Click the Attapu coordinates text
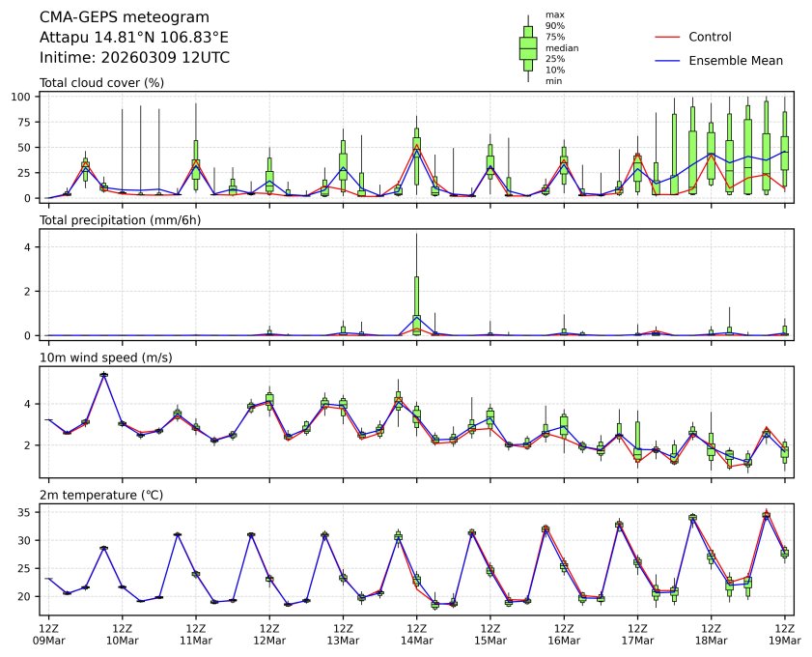The height and width of the screenshot is (657, 812). [134, 38]
